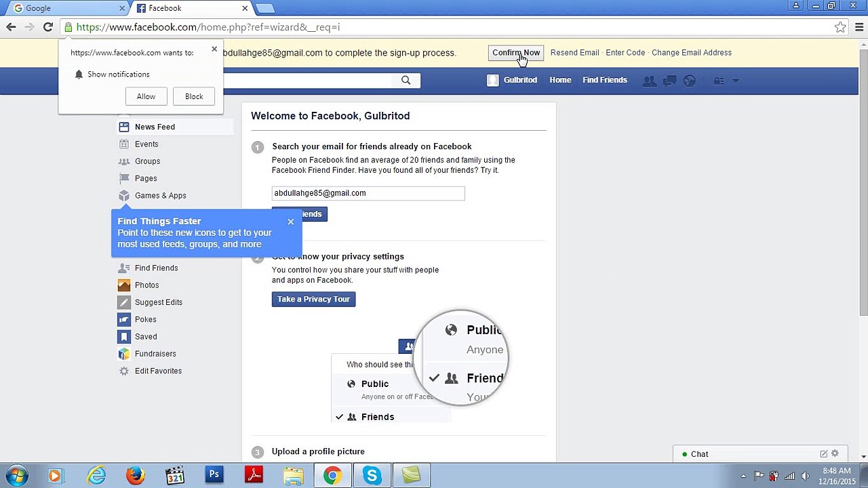Open Pokes in the sidebar
The height and width of the screenshot is (488, 868).
pyautogui.click(x=145, y=319)
